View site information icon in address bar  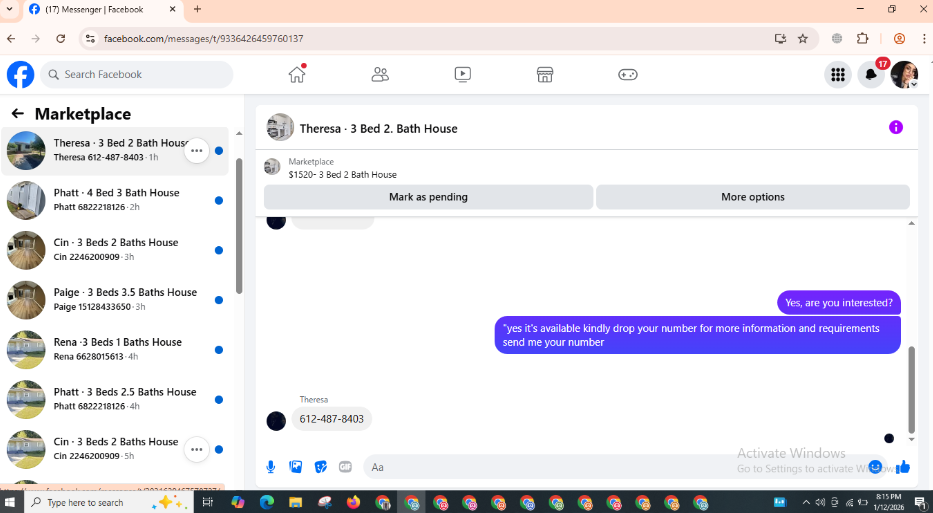tap(90, 39)
